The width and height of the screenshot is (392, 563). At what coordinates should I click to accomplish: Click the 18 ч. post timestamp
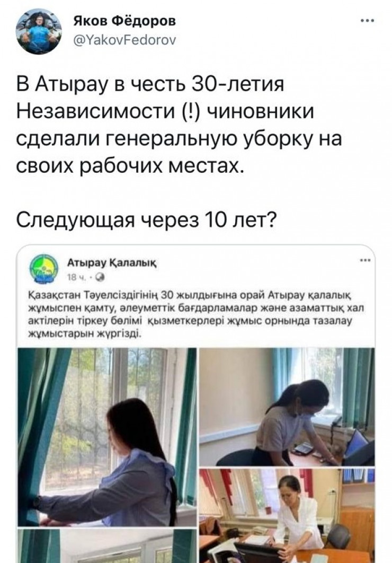tap(76, 278)
